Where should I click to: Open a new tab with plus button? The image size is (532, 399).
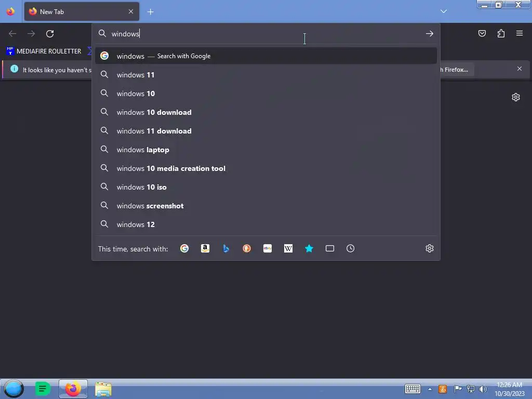tap(150, 12)
